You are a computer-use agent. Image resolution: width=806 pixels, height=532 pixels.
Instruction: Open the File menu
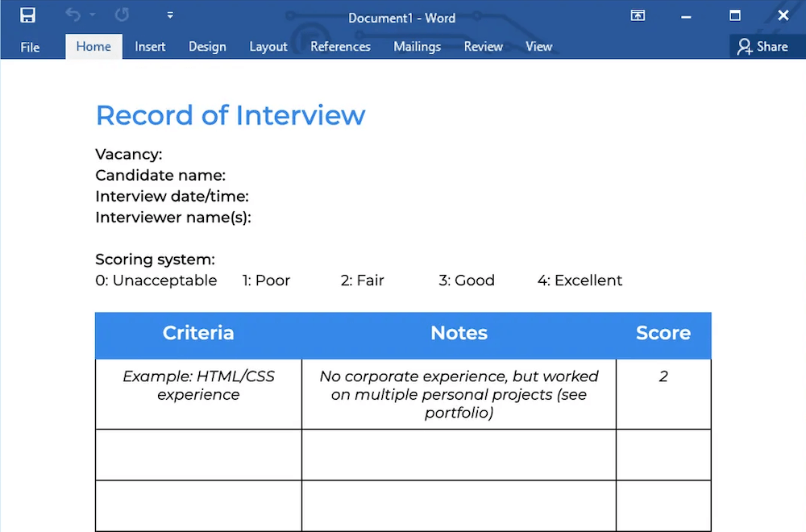[30, 47]
